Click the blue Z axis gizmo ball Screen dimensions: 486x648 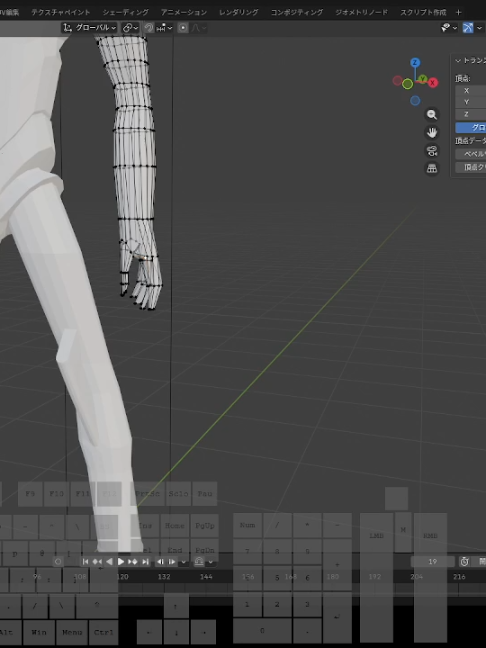coord(415,63)
